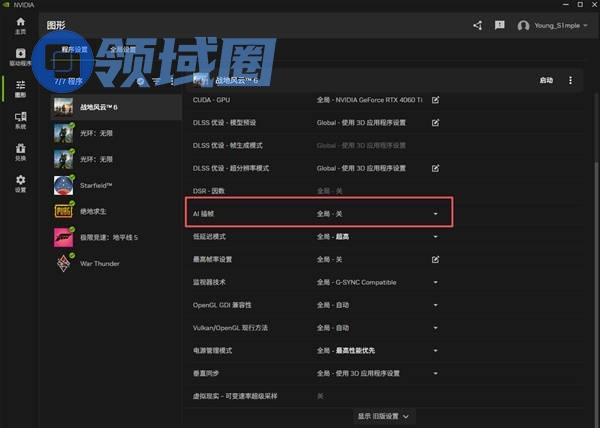Open the 主页 home sidebar icon
This screenshot has width=600, height=428.
point(20,25)
